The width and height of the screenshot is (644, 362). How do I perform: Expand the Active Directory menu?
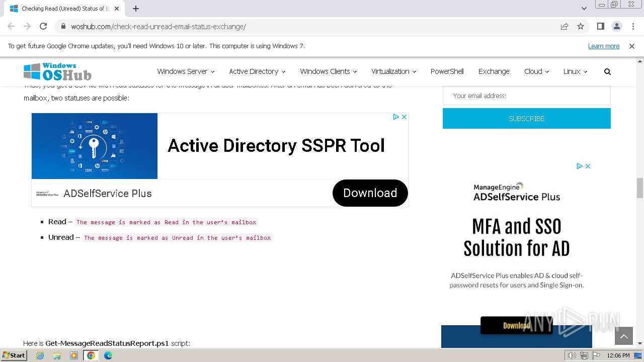pos(257,71)
